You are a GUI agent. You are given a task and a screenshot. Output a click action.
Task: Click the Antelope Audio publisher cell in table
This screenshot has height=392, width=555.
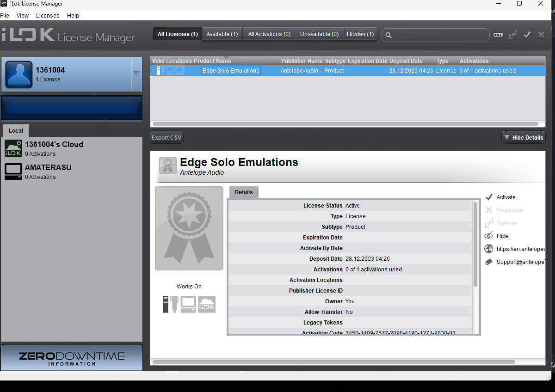click(x=299, y=71)
